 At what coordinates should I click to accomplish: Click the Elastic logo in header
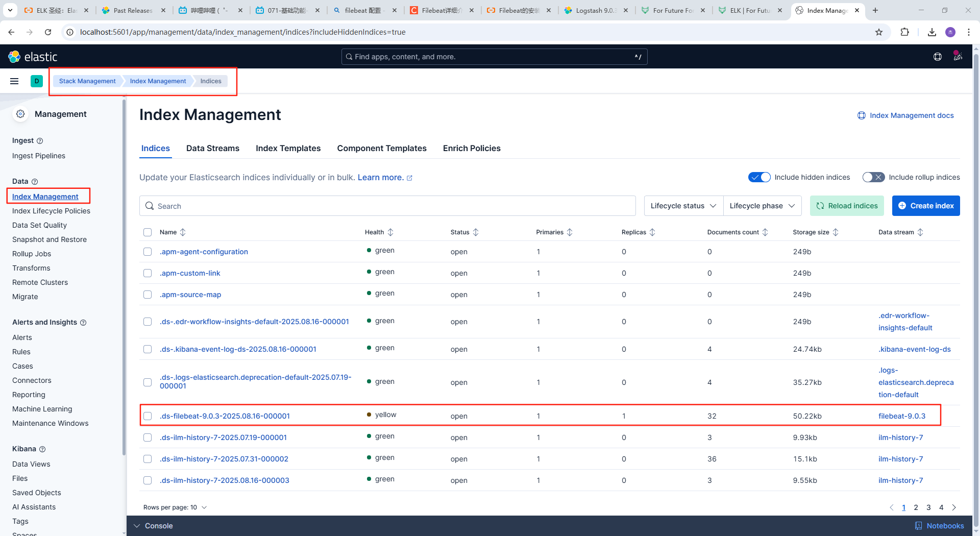pyautogui.click(x=33, y=57)
